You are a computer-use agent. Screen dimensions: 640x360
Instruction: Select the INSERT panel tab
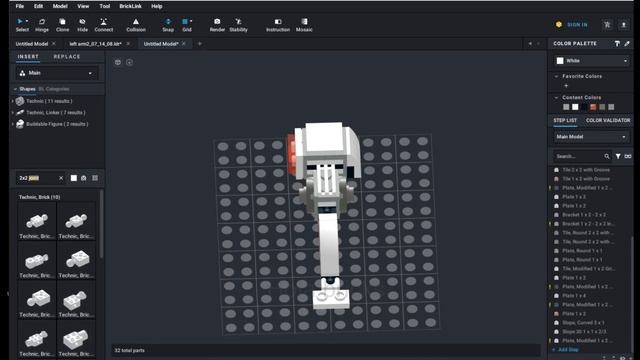[x=28, y=57]
